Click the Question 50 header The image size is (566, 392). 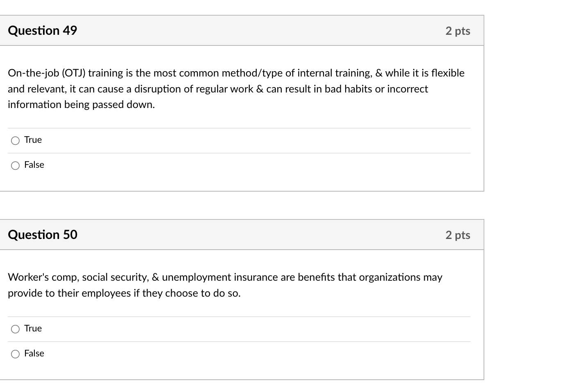[42, 235]
